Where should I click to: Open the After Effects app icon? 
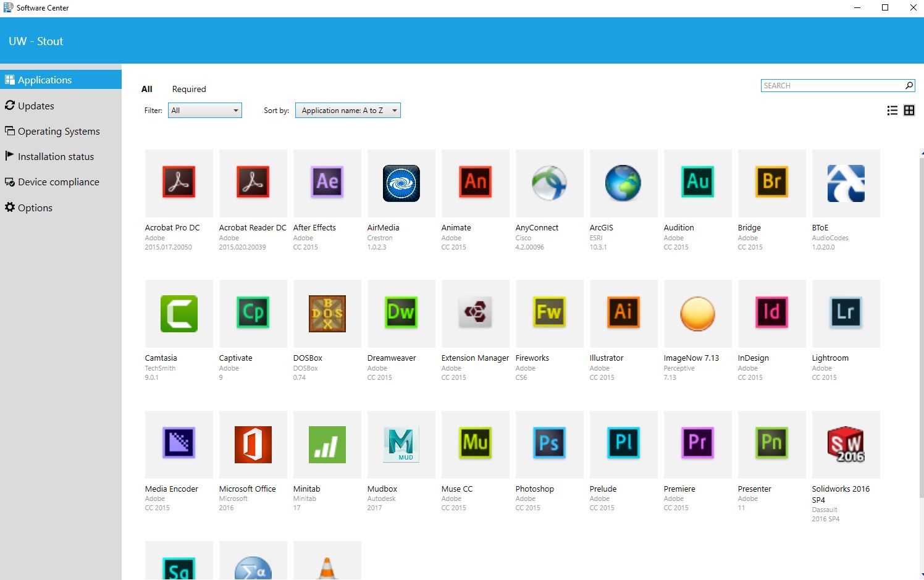(x=327, y=183)
